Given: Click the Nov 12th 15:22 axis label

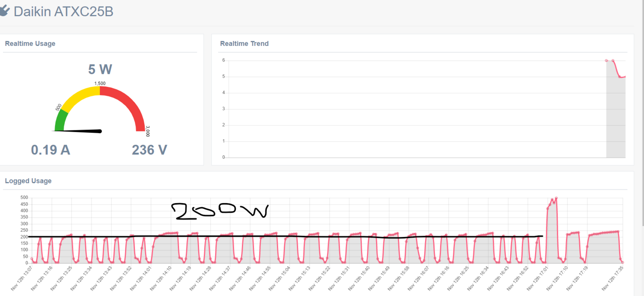Looking at the screenshot, I should click(319, 278).
